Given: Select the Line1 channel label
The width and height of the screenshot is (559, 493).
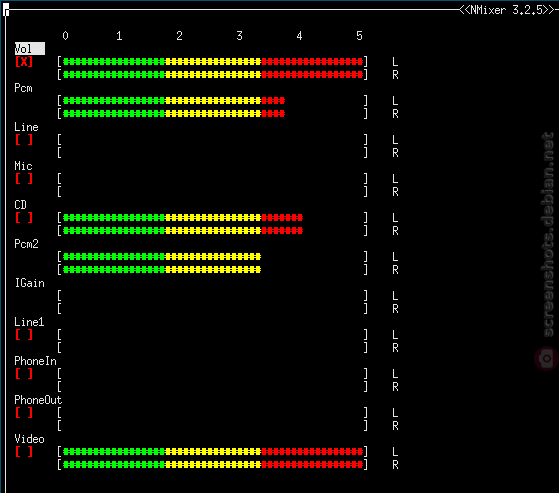Looking at the screenshot, I should pos(29,322).
